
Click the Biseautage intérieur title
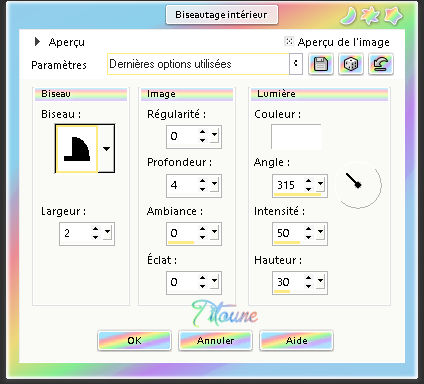tap(221, 15)
